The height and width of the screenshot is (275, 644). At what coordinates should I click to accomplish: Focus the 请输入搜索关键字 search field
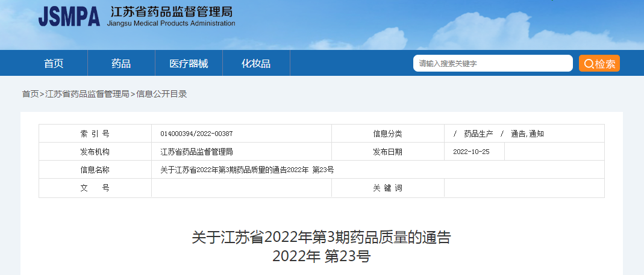click(x=493, y=63)
